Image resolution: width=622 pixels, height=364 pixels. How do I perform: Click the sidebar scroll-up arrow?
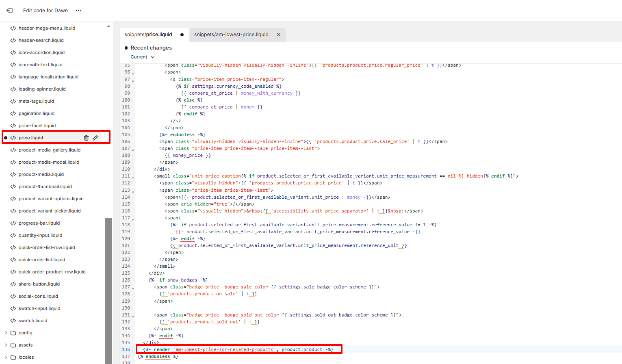coord(108,26)
